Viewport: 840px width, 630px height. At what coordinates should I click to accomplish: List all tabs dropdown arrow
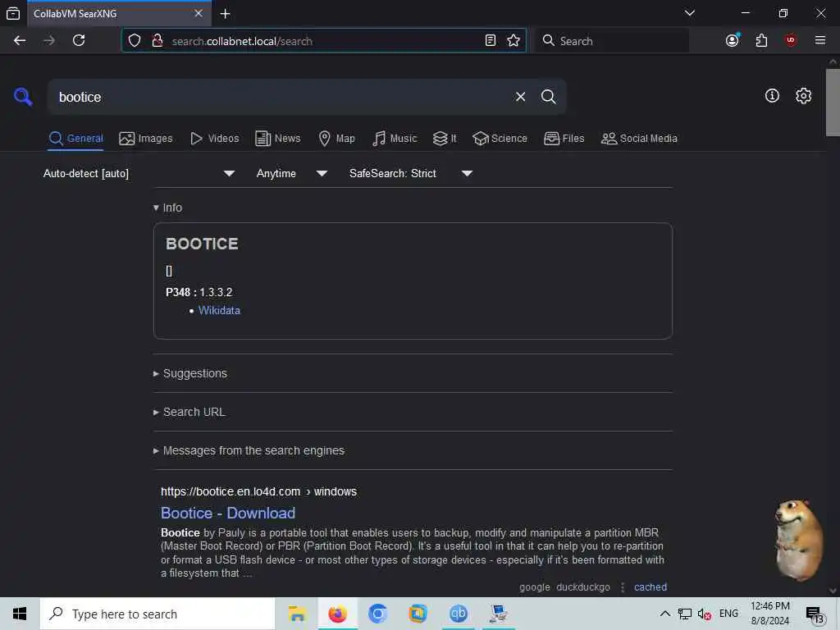click(690, 13)
